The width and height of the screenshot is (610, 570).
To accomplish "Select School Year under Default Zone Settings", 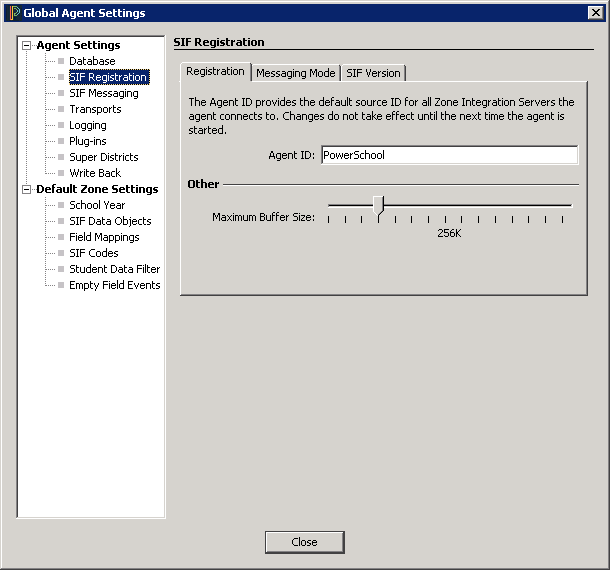I will click(97, 205).
